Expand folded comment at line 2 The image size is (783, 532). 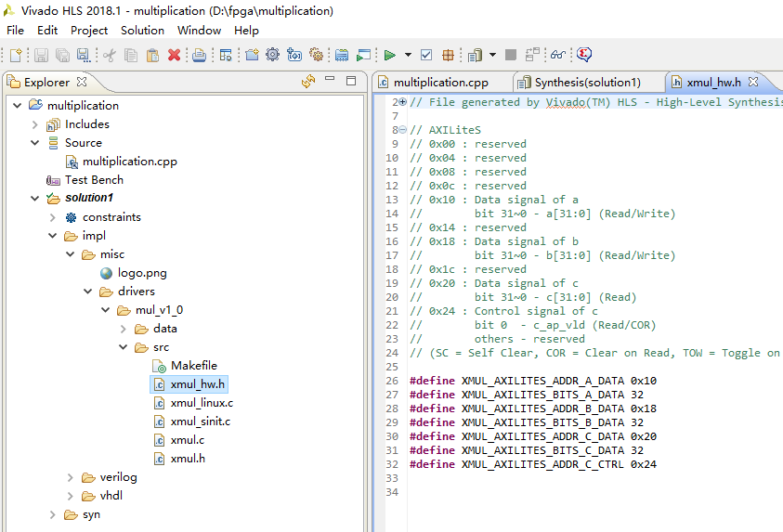pyautogui.click(x=403, y=102)
